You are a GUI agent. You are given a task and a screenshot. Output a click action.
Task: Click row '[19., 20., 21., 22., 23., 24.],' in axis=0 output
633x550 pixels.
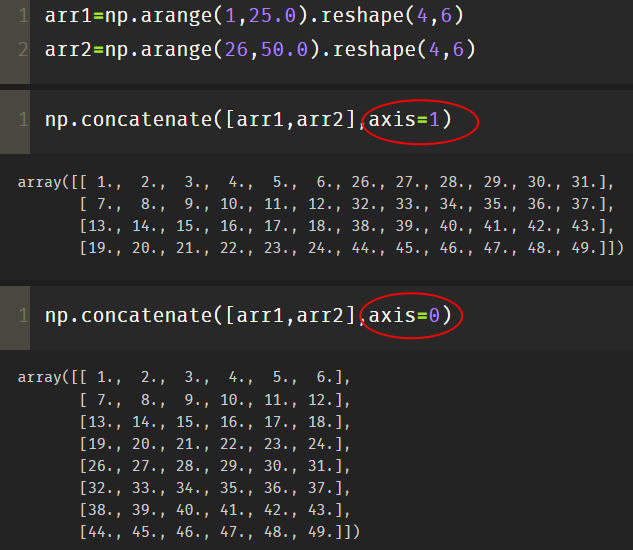pyautogui.click(x=215, y=444)
